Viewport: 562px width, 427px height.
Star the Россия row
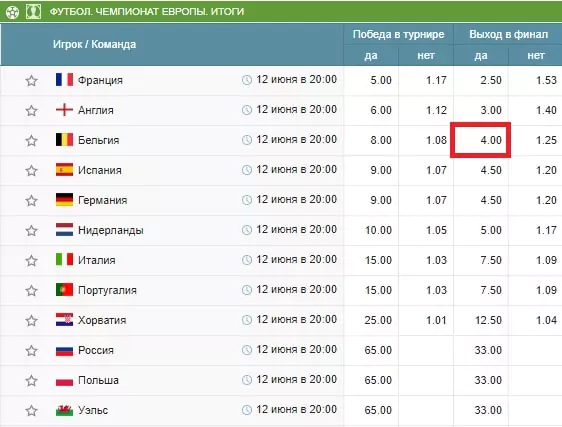pyautogui.click(x=32, y=350)
